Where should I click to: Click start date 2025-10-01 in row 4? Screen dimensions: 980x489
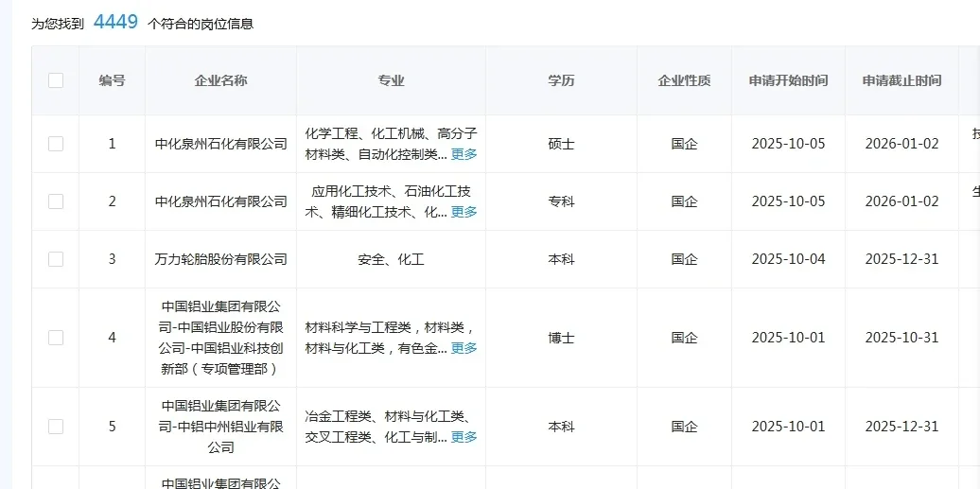[788, 338]
